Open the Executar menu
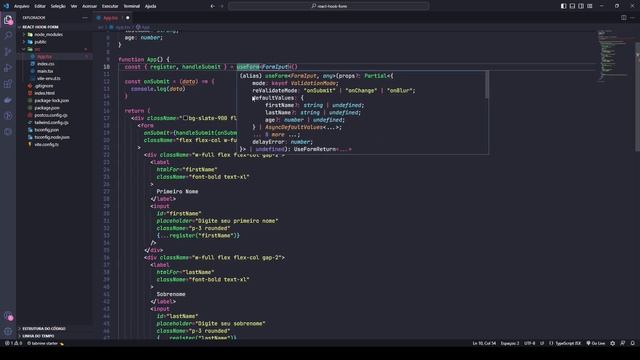Image resolution: width=640 pixels, height=360 pixels. click(110, 6)
